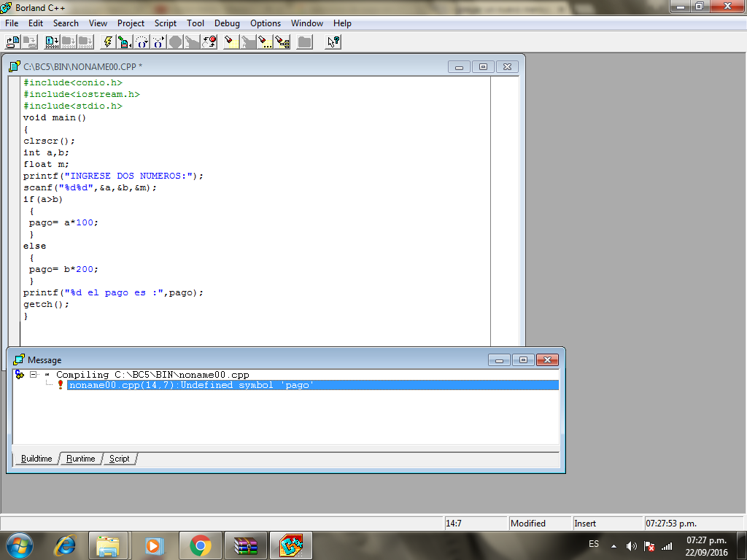Click the Step Over debugger icon
Screen dimensions: 747x560
click(x=158, y=42)
